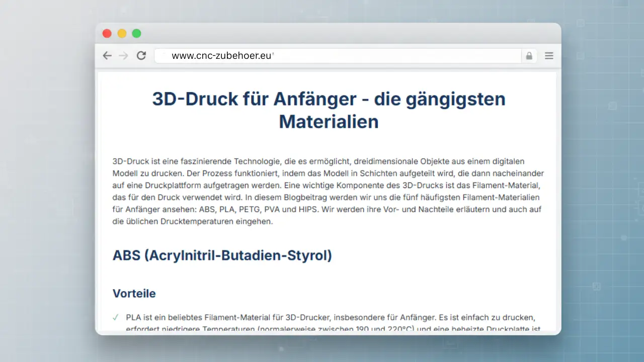Reload the page with the refresh icon

[141, 56]
